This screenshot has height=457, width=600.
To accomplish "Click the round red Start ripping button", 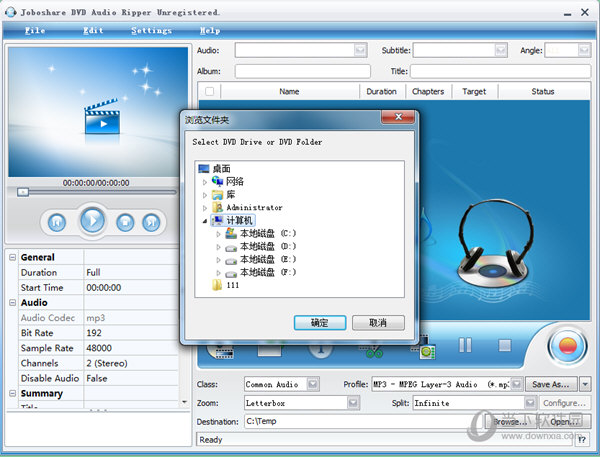I will tap(567, 346).
